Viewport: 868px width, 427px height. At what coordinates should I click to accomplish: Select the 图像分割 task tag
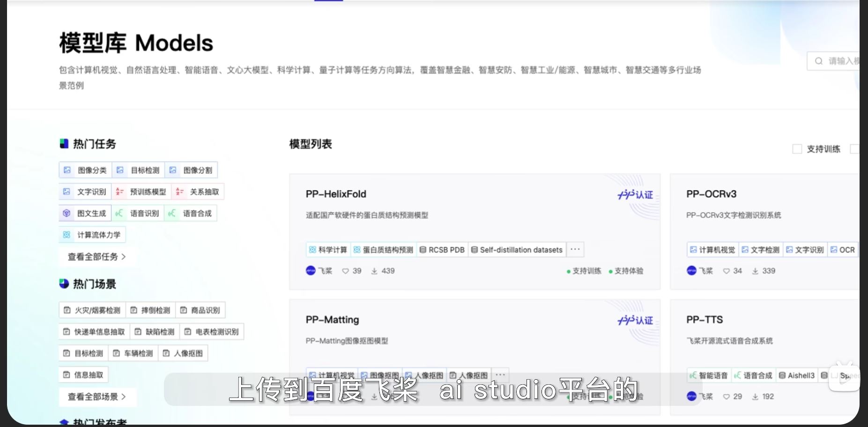pyautogui.click(x=191, y=170)
